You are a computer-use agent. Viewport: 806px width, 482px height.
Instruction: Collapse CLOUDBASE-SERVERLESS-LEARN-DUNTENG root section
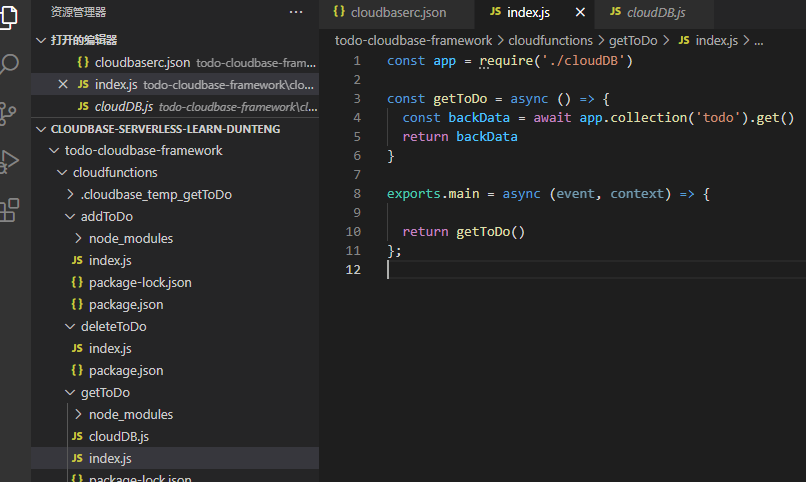[x=41, y=129]
